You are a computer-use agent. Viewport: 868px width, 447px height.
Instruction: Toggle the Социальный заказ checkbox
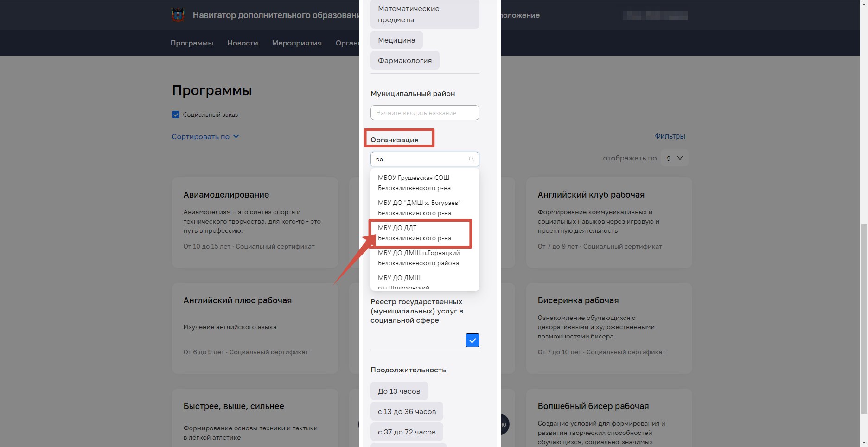tap(176, 115)
